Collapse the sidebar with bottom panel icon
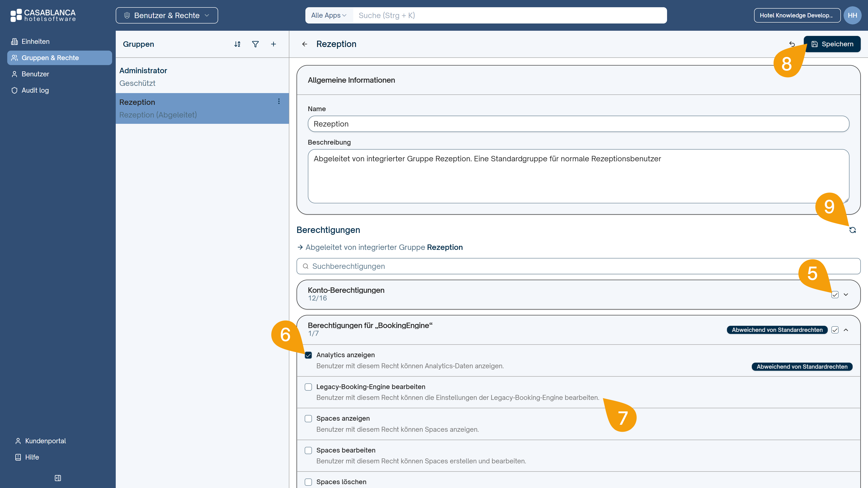The image size is (868, 488). pos(58,478)
